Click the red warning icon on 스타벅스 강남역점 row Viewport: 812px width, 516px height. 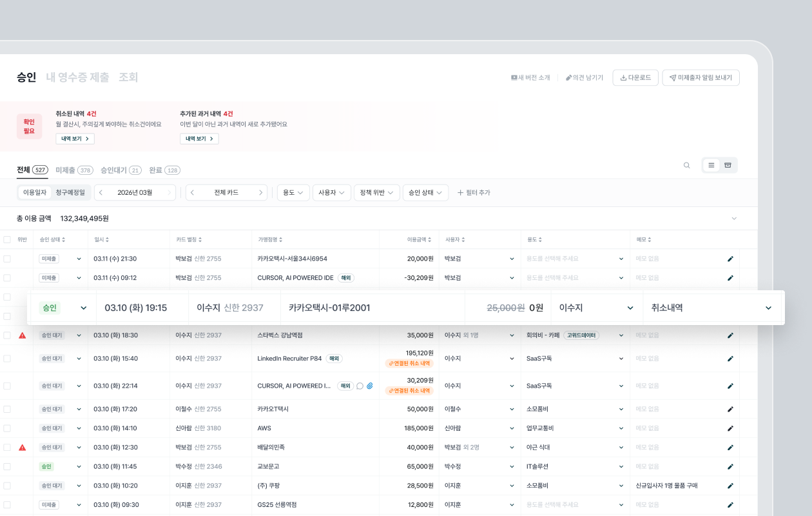pos(23,335)
